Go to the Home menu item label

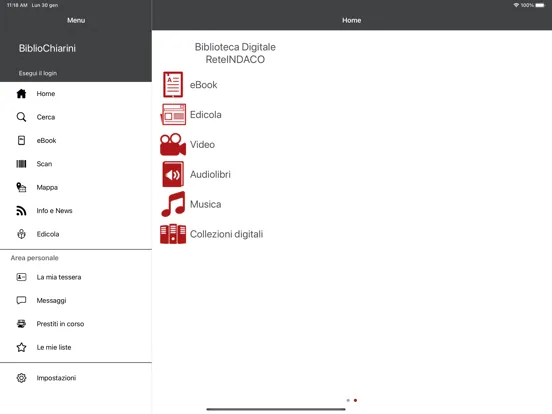pos(46,94)
